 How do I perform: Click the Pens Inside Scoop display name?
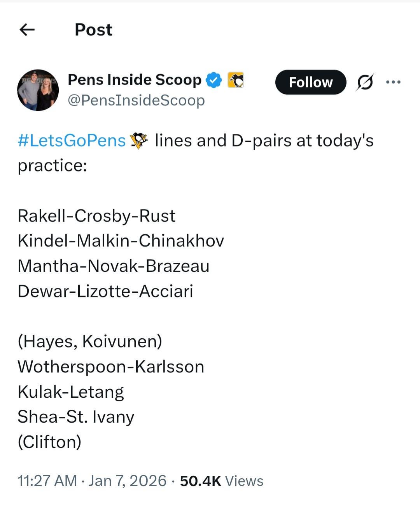pyautogui.click(x=135, y=80)
